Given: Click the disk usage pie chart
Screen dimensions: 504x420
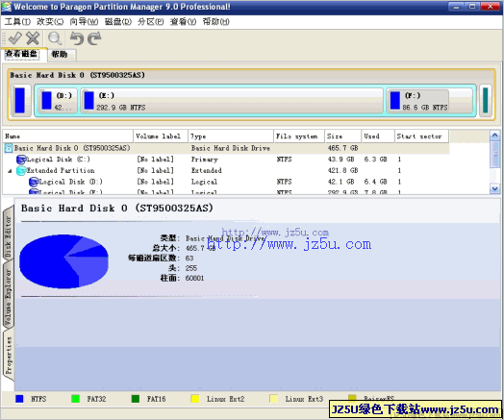Looking at the screenshot, I should point(63,260).
